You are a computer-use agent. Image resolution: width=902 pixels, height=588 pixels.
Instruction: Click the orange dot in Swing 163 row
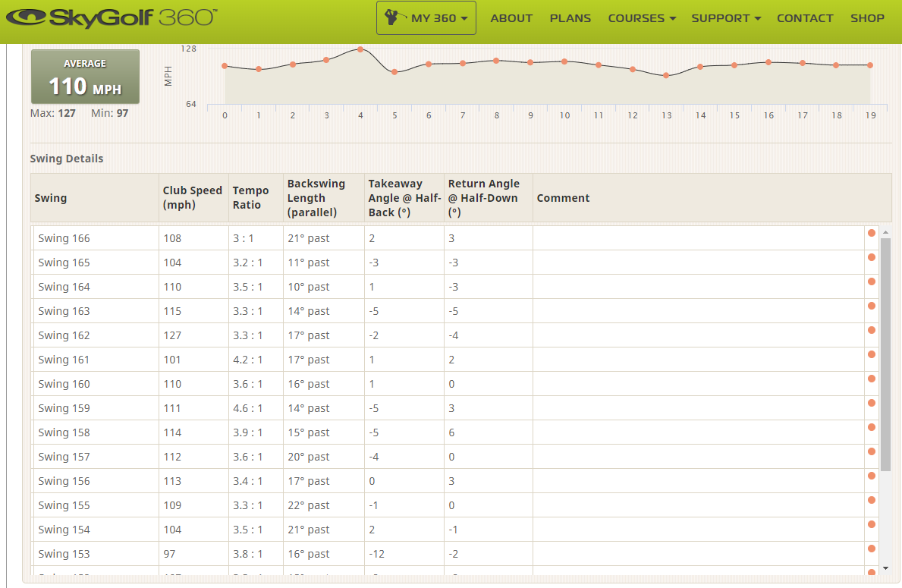pyautogui.click(x=872, y=306)
